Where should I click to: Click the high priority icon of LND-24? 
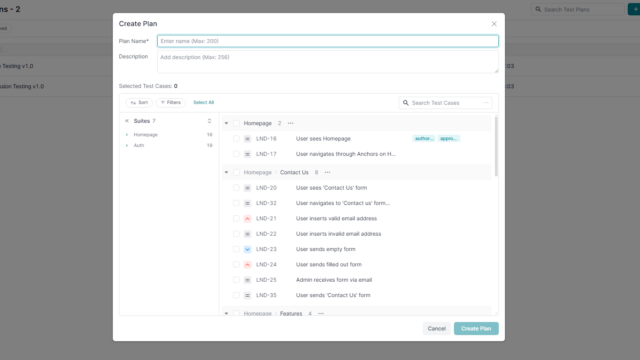point(247,264)
